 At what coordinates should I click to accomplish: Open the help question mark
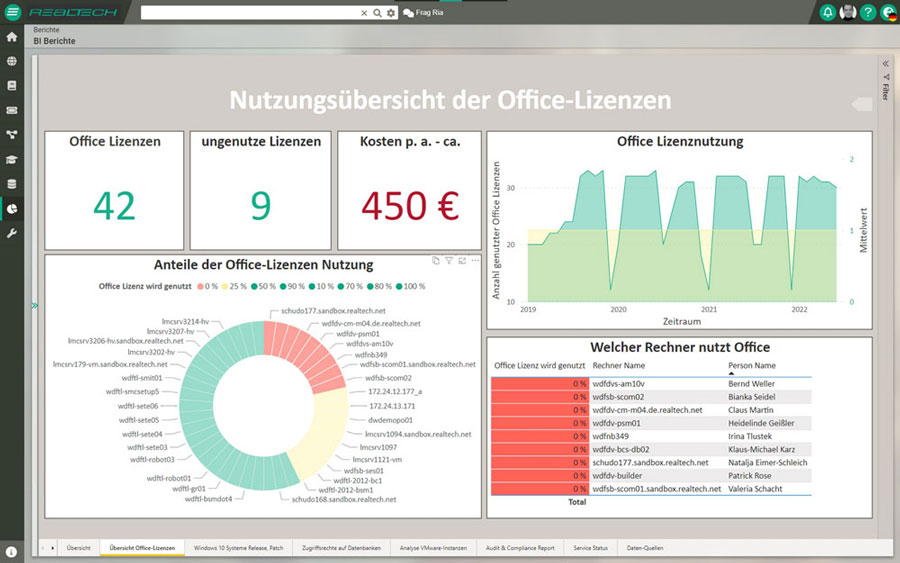click(868, 12)
